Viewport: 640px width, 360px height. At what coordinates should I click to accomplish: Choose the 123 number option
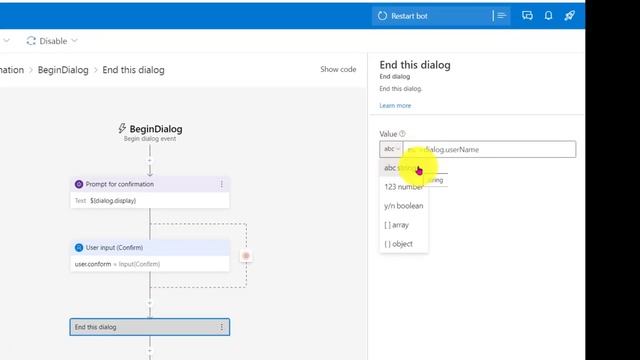pyautogui.click(x=404, y=187)
